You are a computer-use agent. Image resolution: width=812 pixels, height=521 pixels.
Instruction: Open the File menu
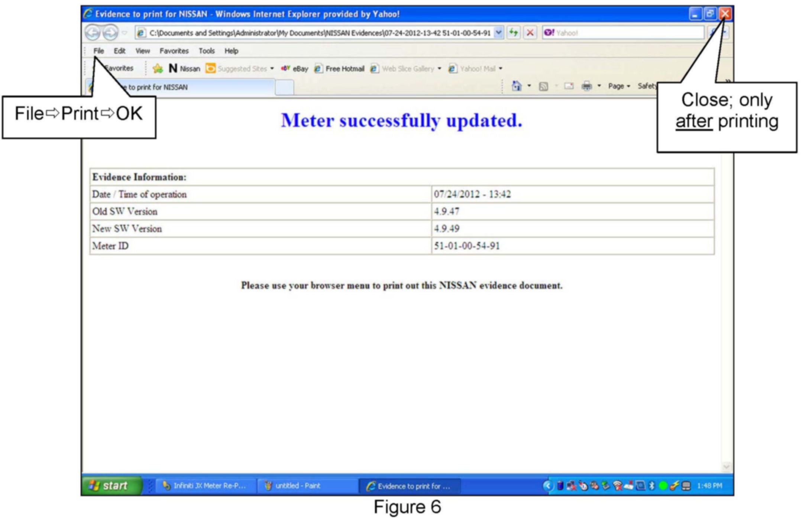pos(98,51)
